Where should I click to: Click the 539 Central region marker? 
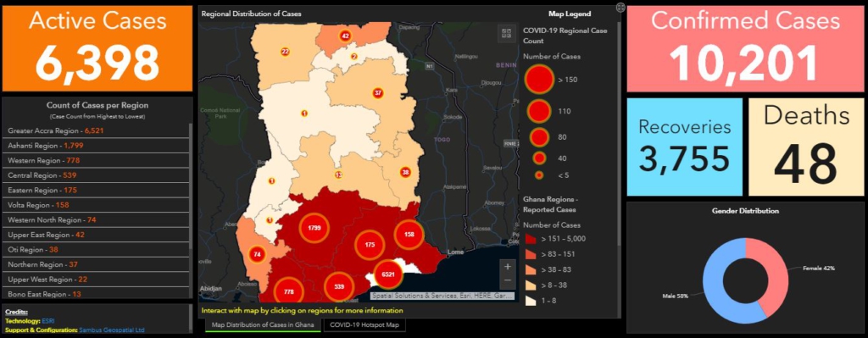pos(339,287)
